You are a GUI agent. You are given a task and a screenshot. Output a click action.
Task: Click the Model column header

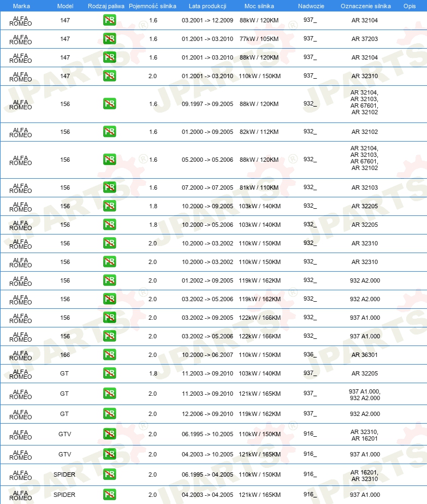[x=65, y=6]
